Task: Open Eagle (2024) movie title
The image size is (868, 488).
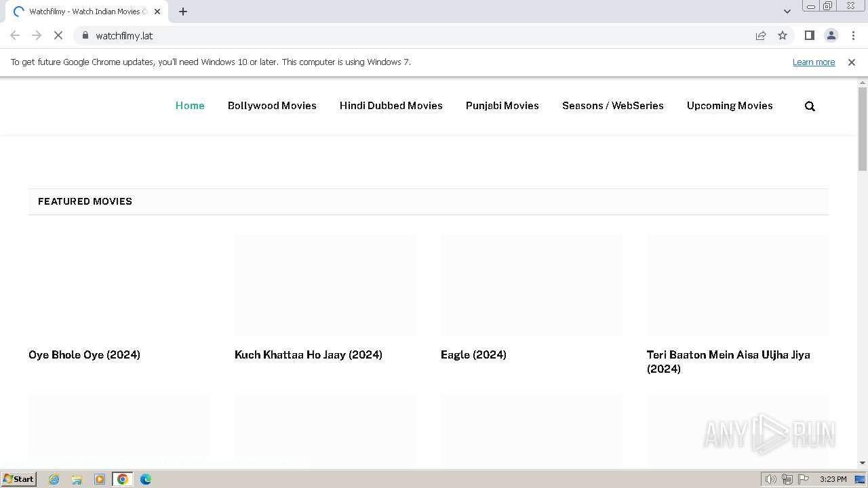Action: pyautogui.click(x=473, y=354)
